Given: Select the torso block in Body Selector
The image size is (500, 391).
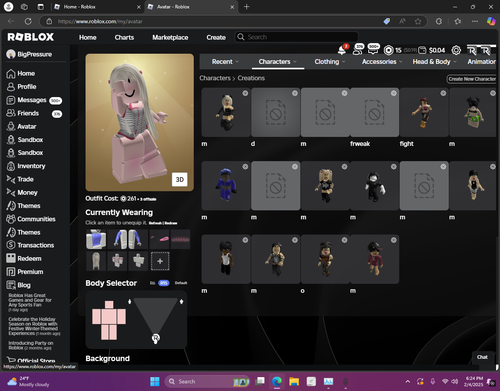Looking at the screenshot, I should coord(109,317).
